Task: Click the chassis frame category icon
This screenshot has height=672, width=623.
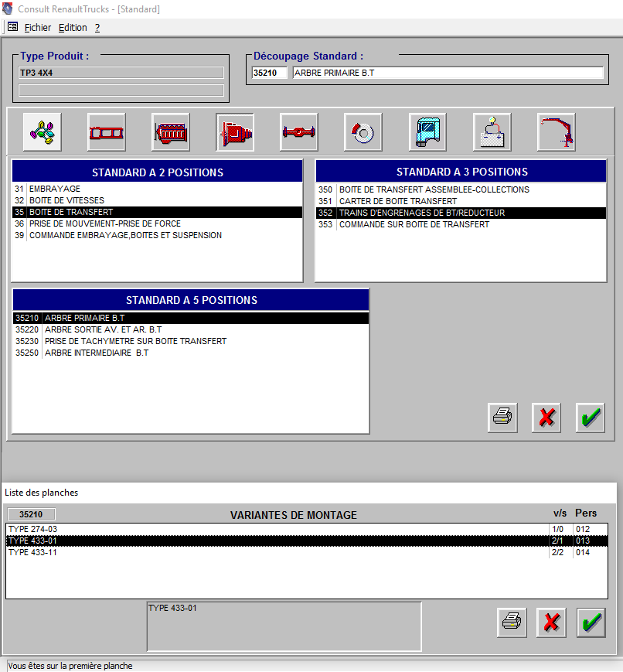Action: [x=107, y=132]
